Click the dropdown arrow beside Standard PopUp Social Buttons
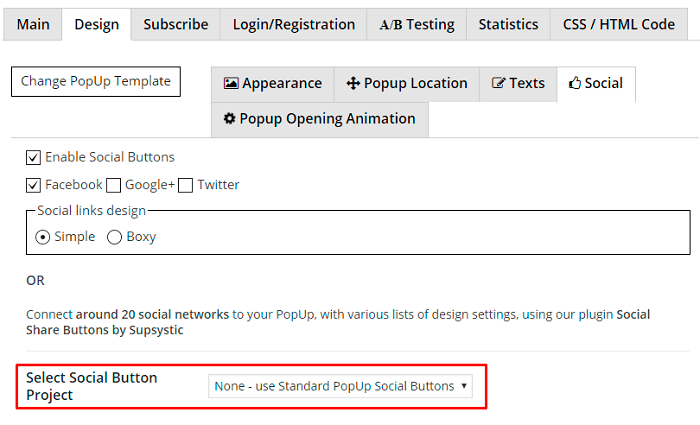 464,386
